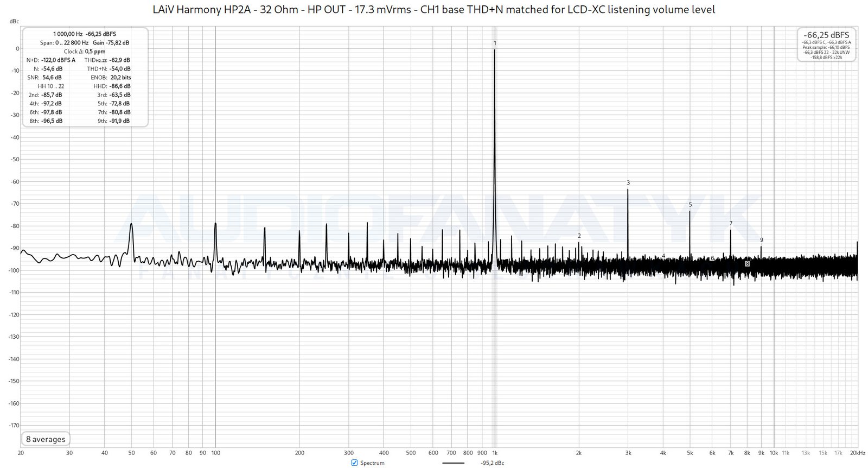This screenshot has height=468, width=868.
Task: Click the black legend line swatch
Action: [453, 463]
